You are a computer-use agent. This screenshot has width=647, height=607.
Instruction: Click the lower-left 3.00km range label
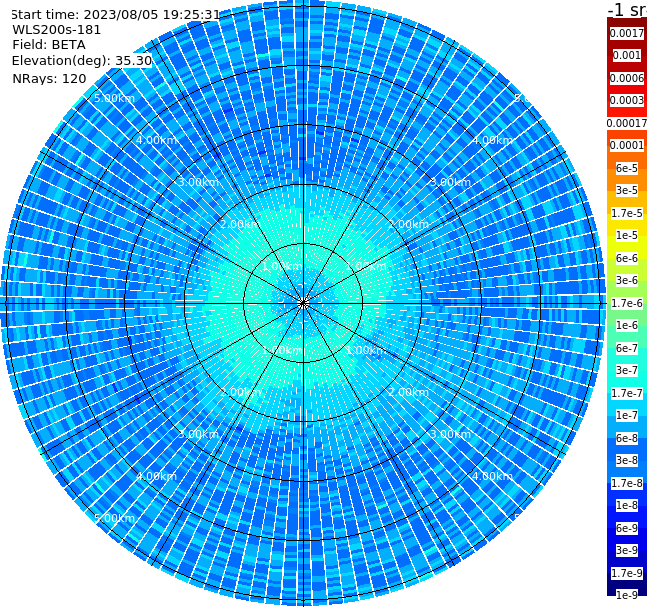tap(198, 434)
